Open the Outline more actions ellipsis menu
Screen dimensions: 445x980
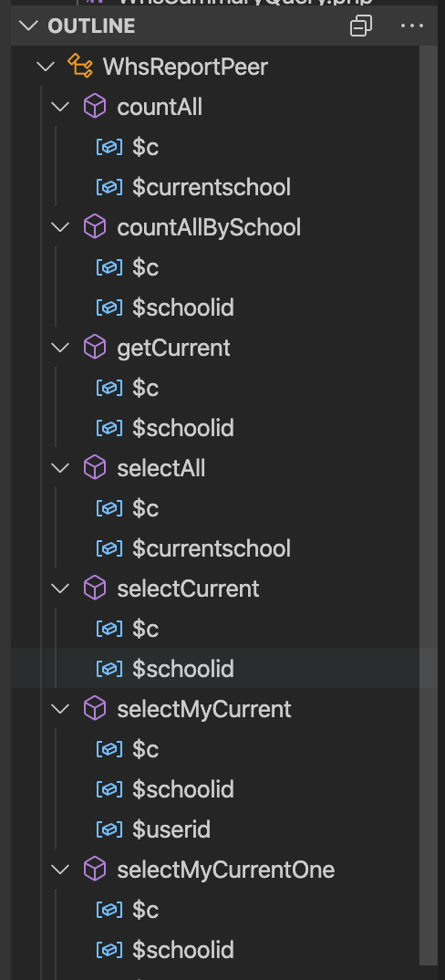412,26
